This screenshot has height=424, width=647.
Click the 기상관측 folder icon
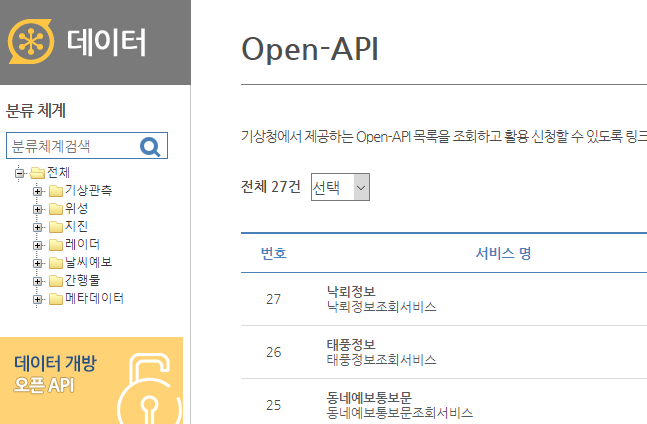(56, 191)
